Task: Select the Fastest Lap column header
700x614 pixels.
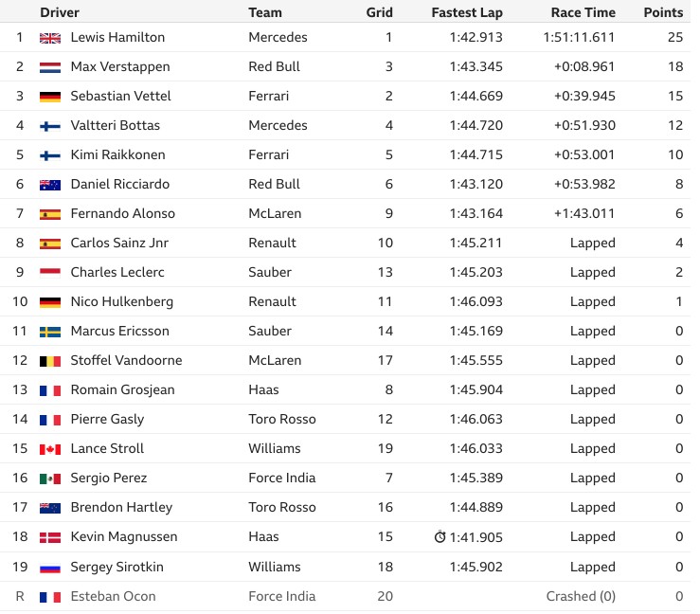Action: (467, 12)
